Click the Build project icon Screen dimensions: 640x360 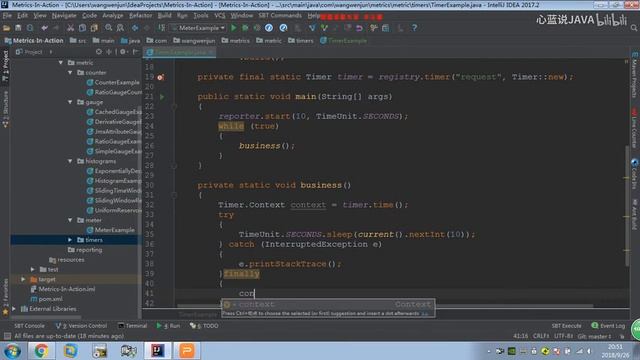[162, 28]
